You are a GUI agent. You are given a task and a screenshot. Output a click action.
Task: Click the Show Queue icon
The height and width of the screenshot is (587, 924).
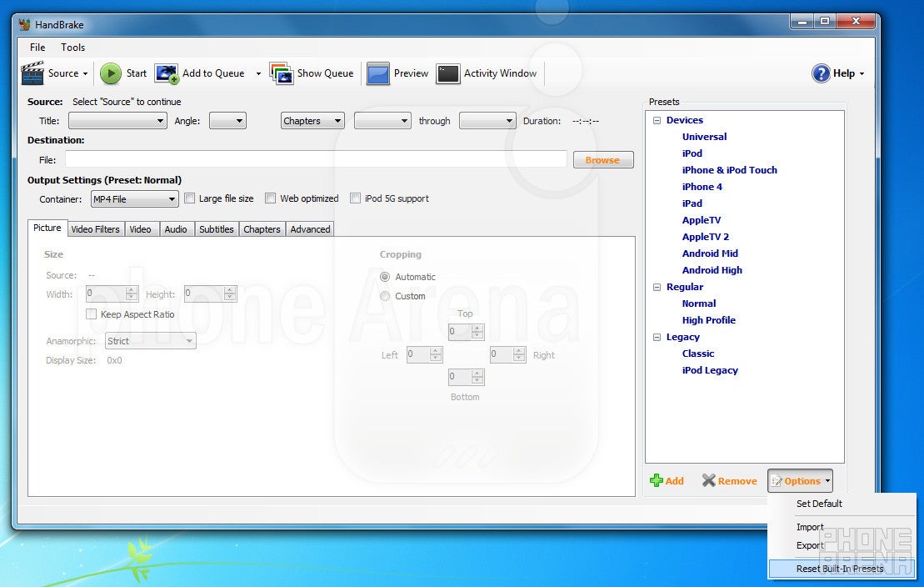pos(281,73)
